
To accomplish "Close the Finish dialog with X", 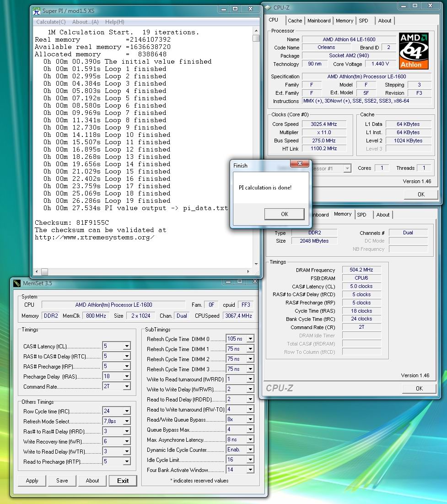I will click(300, 163).
